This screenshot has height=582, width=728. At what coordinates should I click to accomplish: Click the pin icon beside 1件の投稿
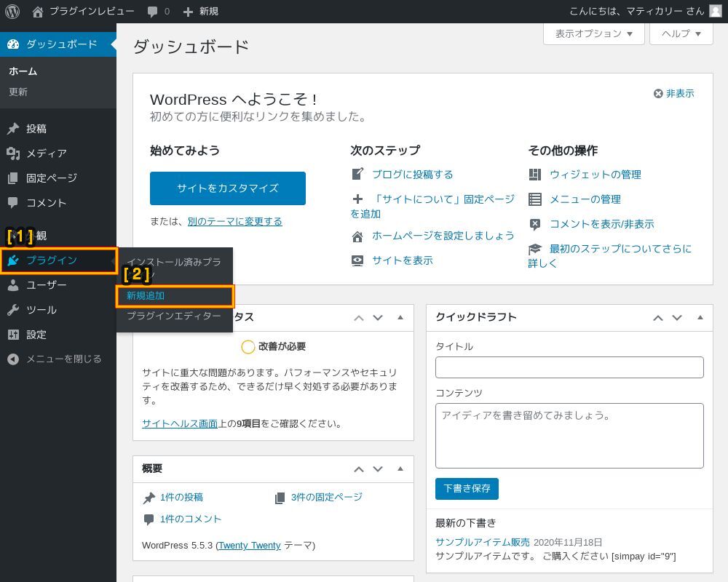point(149,498)
